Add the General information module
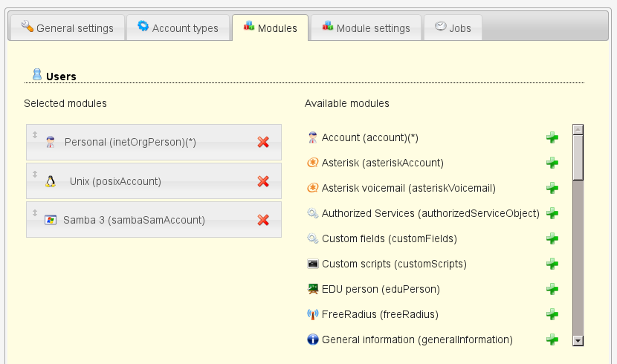617x364 pixels. pyautogui.click(x=552, y=339)
